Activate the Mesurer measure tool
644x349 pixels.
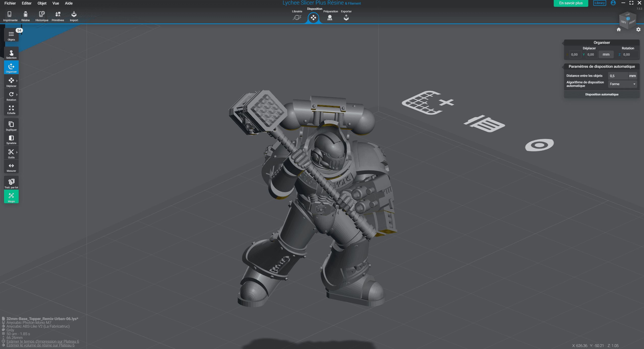tap(11, 167)
